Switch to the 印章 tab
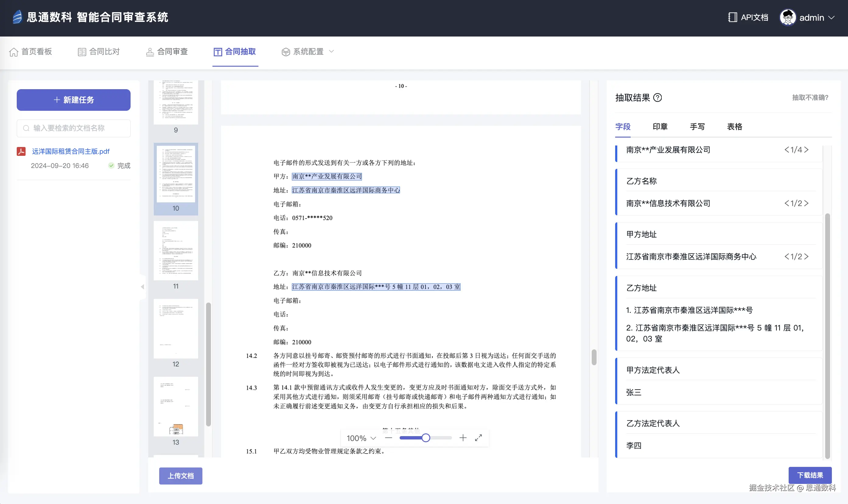Viewport: 848px width, 504px height. (660, 127)
